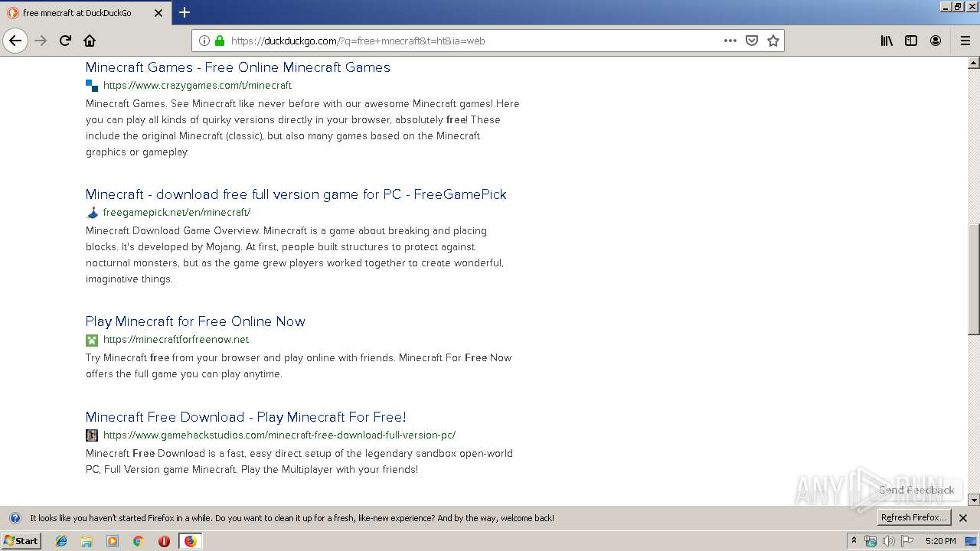Click the crazygames favicon

click(x=92, y=86)
